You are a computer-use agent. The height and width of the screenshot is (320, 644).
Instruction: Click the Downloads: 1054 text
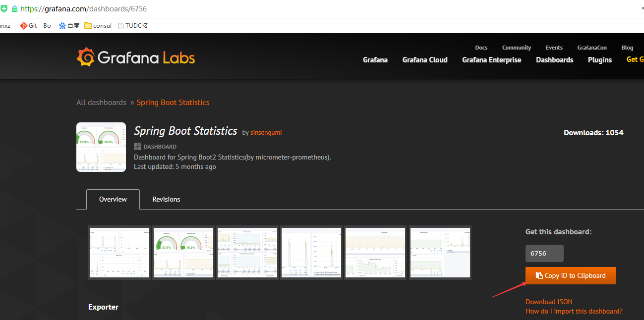(x=593, y=133)
